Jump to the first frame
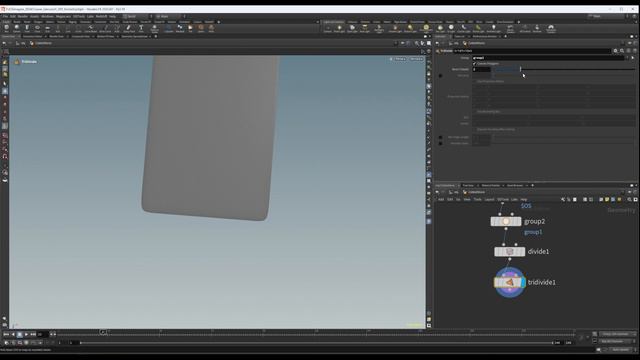The image size is (640, 360). click(x=6, y=334)
